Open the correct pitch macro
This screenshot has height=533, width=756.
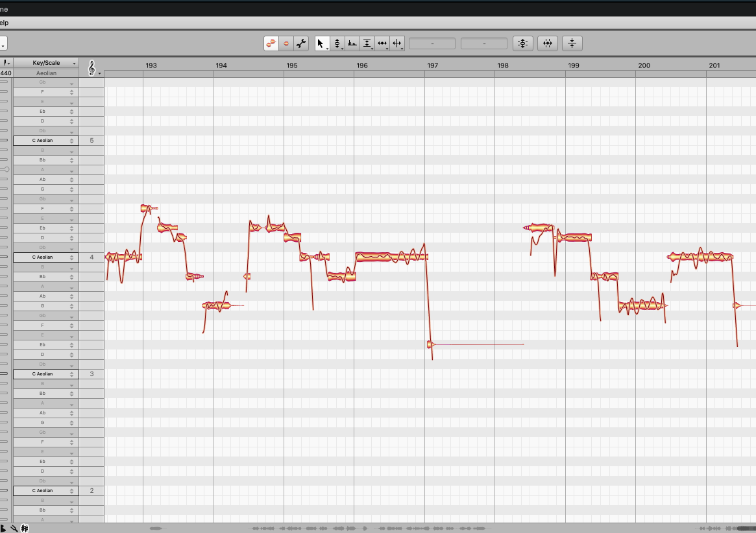[x=522, y=43]
